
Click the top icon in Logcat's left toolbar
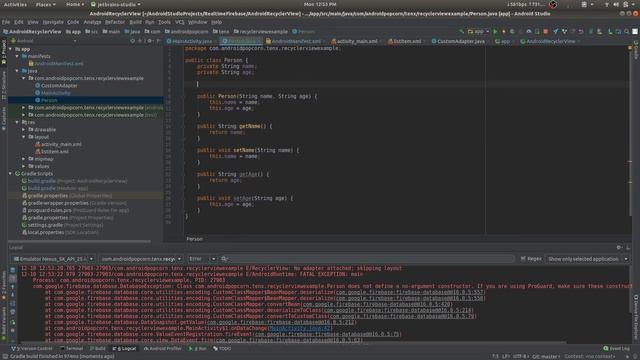click(13, 270)
